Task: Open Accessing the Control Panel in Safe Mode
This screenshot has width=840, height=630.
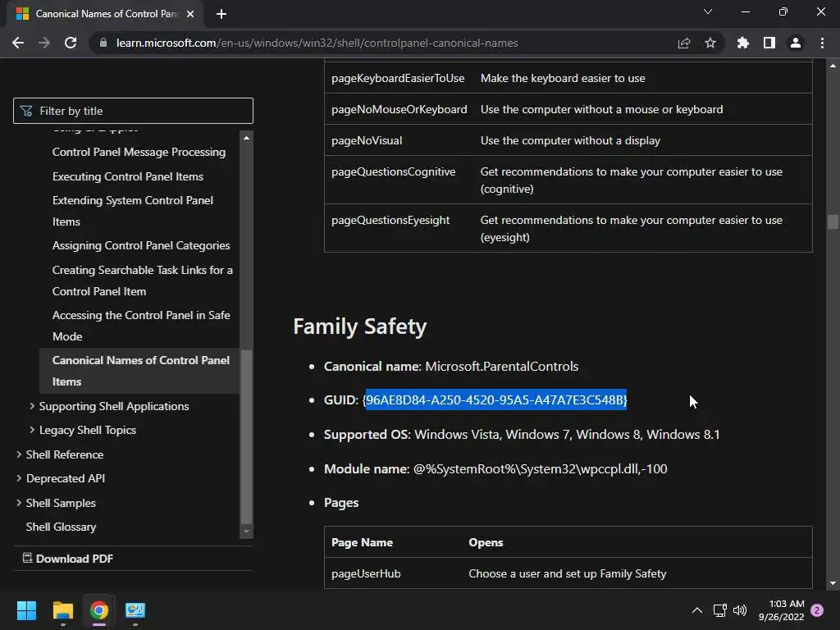Action: (141, 326)
